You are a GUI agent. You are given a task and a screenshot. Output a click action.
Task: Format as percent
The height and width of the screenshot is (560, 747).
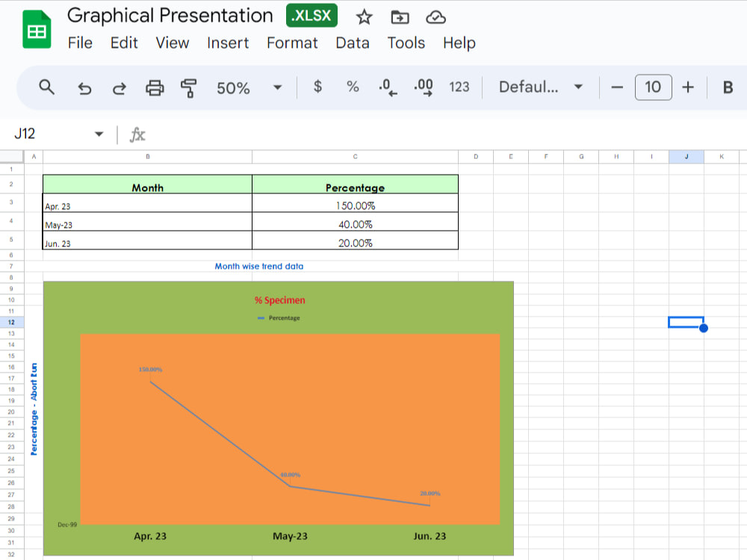[353, 87]
